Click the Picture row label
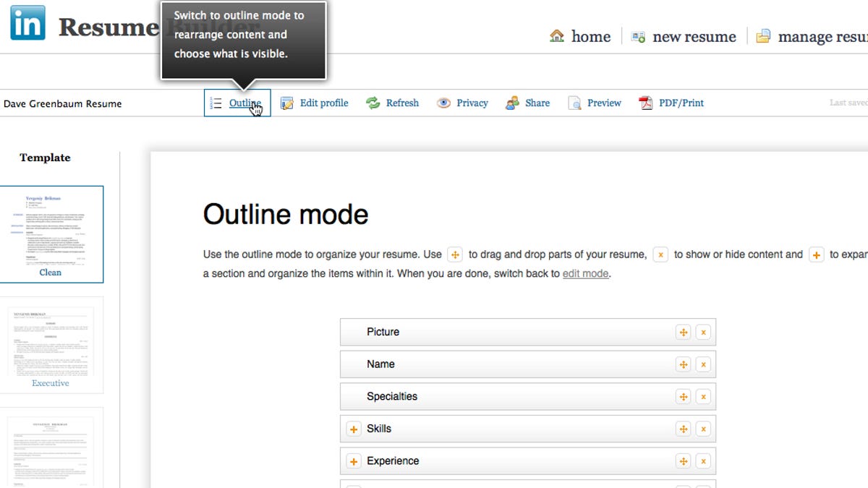Image resolution: width=868 pixels, height=488 pixels. pos(383,332)
